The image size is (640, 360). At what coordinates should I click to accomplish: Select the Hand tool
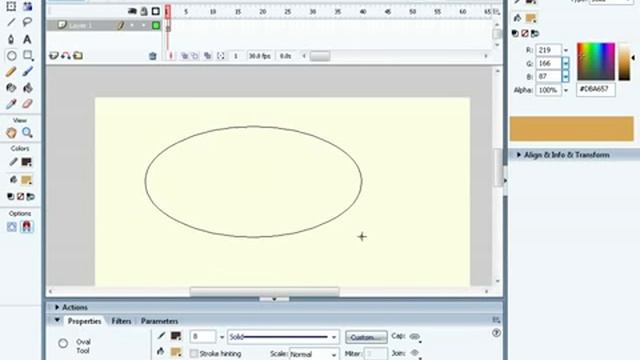[x=11, y=133]
